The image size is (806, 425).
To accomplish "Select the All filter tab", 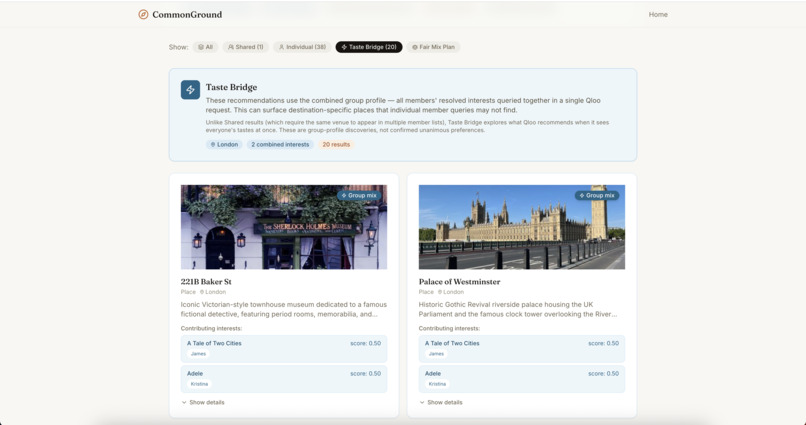I will coord(206,47).
